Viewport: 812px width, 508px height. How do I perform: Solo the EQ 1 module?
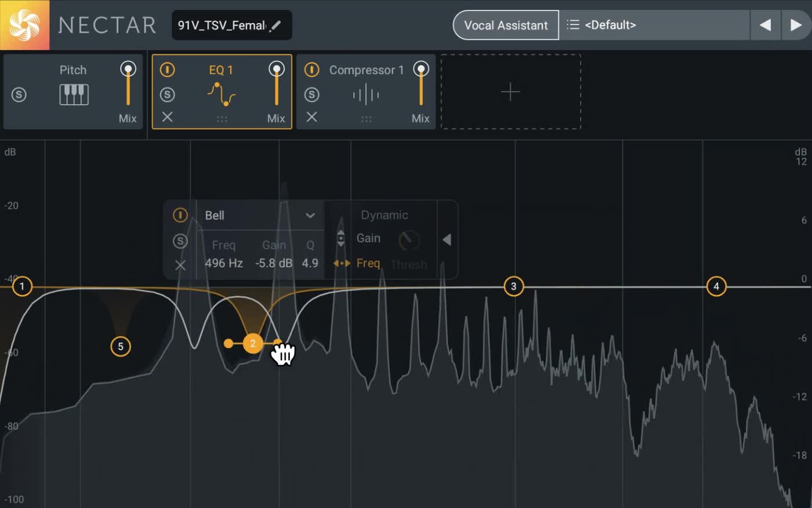coord(167,95)
